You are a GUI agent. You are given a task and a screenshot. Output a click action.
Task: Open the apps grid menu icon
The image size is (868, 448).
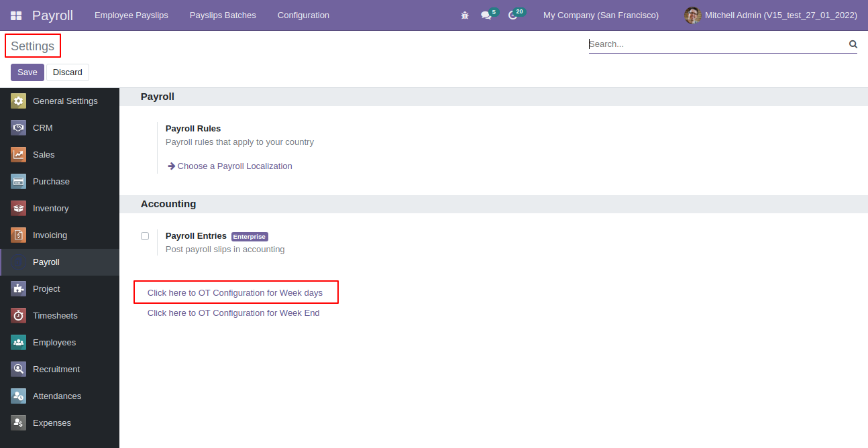coord(16,15)
